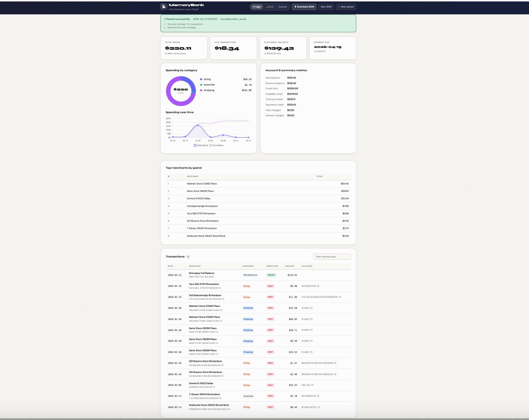Click the DATE column header in Transactions
Screen dimensions: 529x420
point(171,266)
